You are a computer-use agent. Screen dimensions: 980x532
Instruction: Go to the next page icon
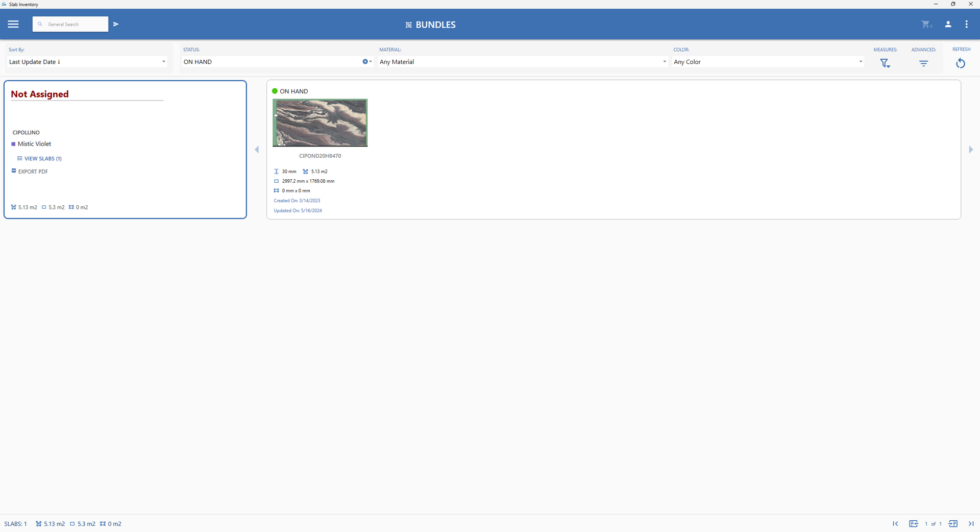[x=953, y=524]
